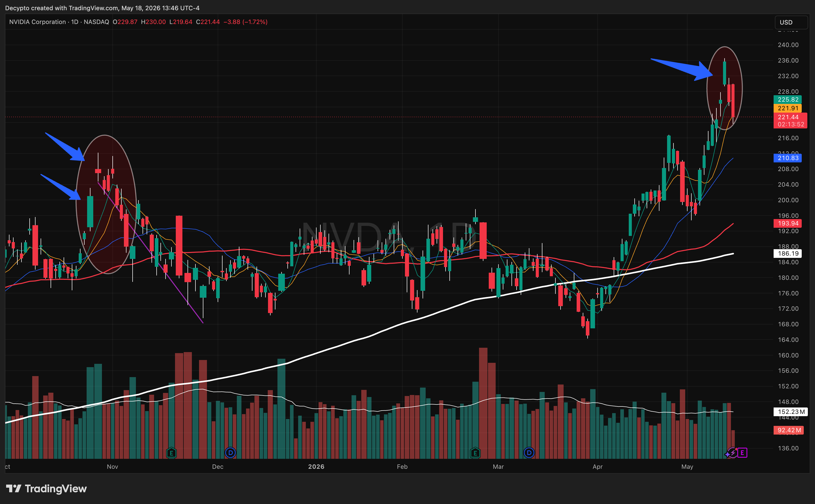815x504 pixels.
Task: Click the 200.00 price axis label
Action: click(x=788, y=200)
